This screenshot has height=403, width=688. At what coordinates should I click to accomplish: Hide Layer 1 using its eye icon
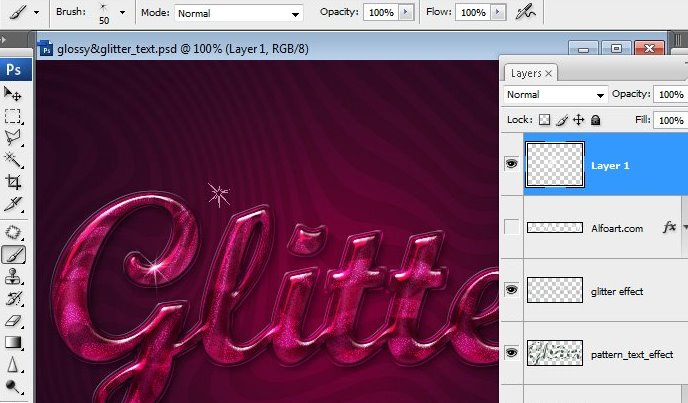(512, 164)
